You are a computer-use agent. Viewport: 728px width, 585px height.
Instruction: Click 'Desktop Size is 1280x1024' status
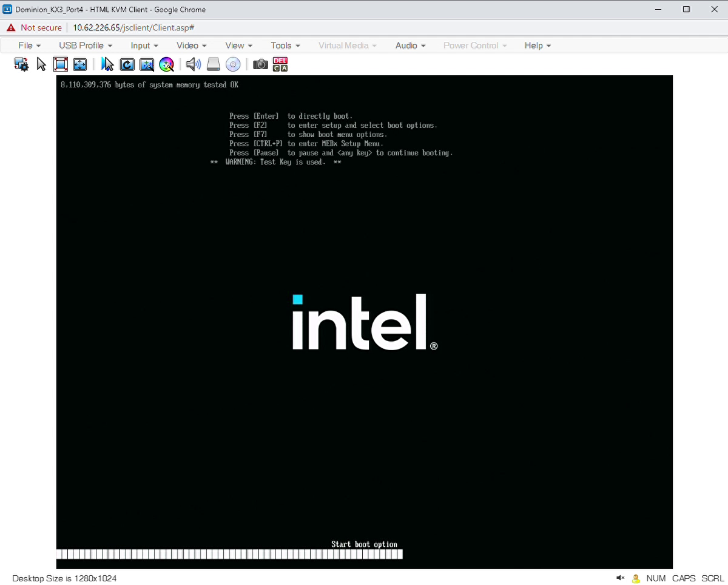click(64, 578)
